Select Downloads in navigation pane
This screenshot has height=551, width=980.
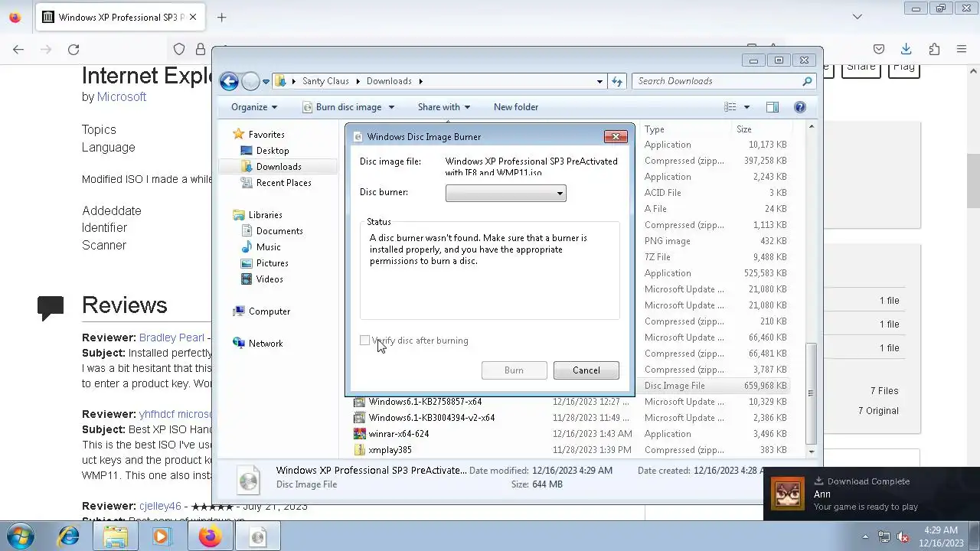coord(279,167)
